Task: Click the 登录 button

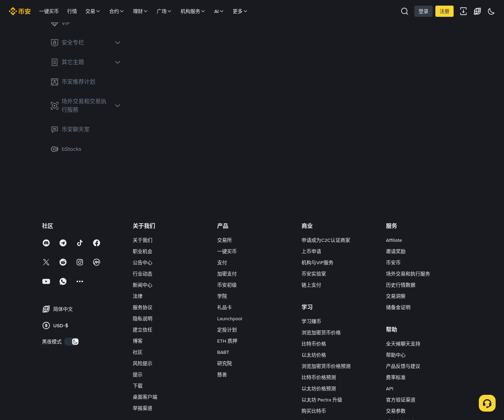Action: coord(423,11)
